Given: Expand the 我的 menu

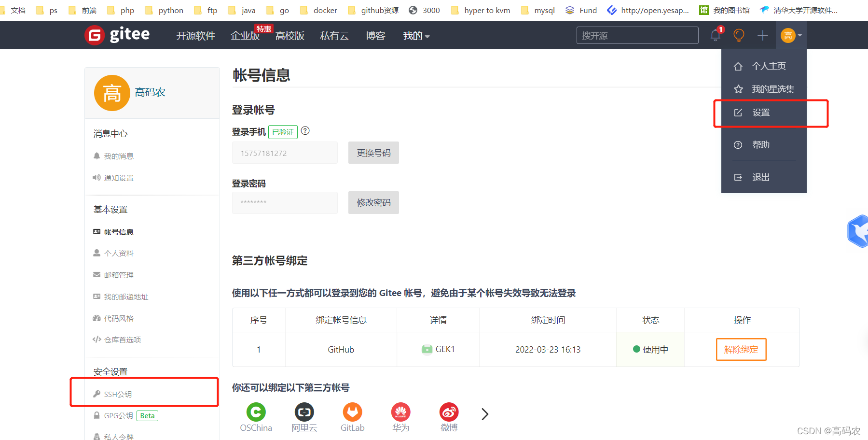Looking at the screenshot, I should (416, 36).
